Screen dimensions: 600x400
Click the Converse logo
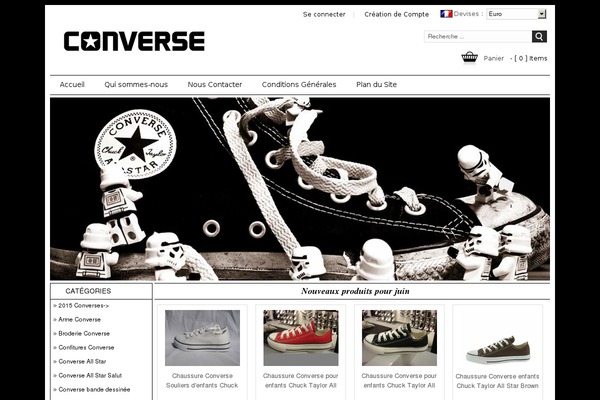(134, 41)
